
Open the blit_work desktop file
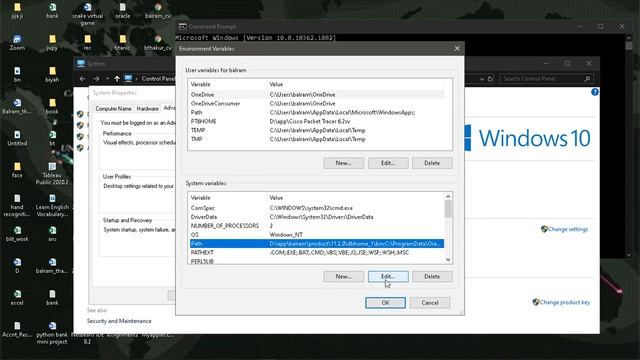[x=17, y=234]
